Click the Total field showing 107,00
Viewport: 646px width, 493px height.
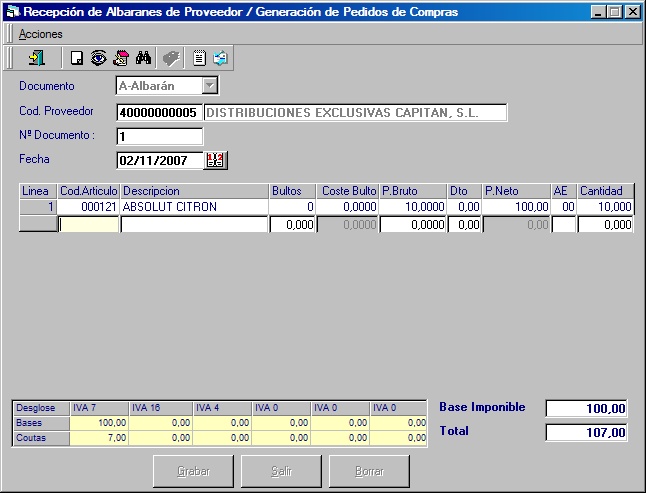[586, 432]
